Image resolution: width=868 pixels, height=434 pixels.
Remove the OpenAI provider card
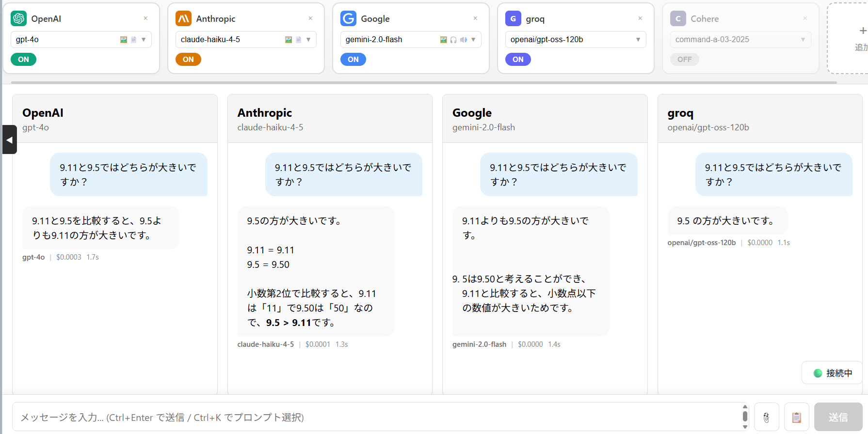[145, 18]
